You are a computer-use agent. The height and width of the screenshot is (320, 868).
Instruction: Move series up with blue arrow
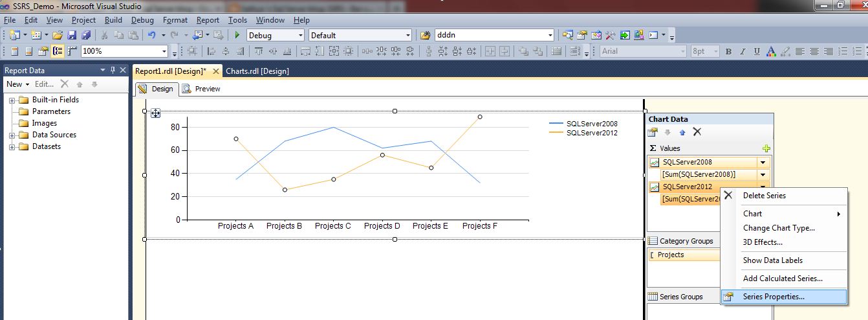(x=682, y=132)
